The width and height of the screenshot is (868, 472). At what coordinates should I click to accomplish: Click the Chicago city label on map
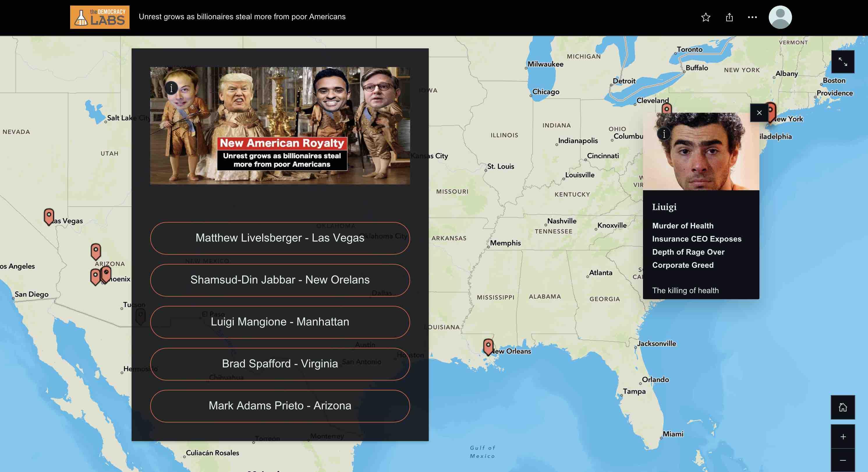545,92
